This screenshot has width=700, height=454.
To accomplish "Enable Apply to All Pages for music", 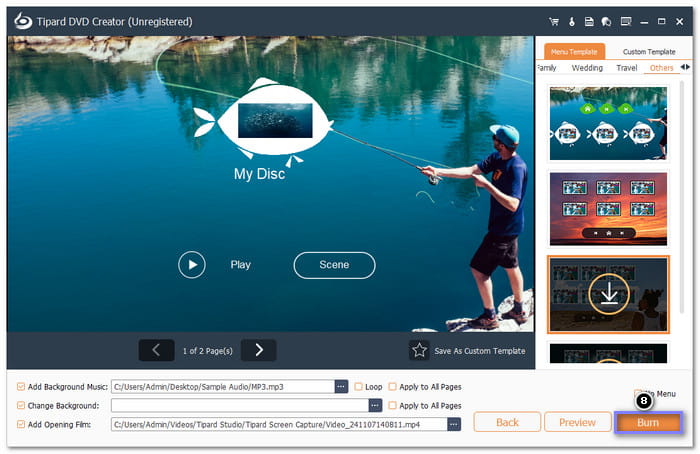I will [392, 387].
